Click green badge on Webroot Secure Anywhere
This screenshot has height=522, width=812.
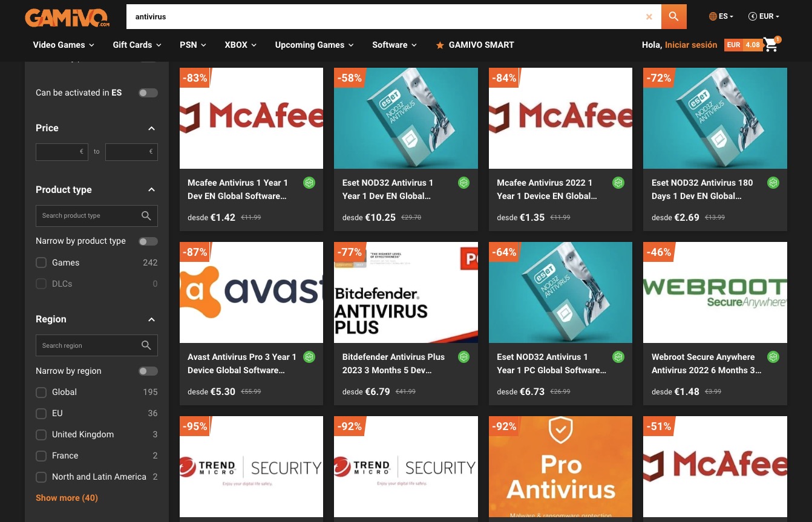tap(773, 357)
